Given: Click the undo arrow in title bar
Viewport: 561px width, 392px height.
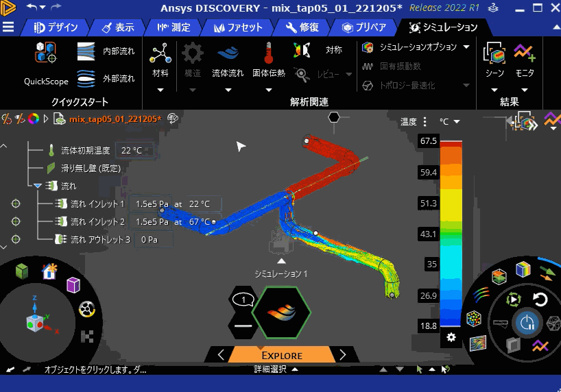Looking at the screenshot, I should [x=32, y=6].
